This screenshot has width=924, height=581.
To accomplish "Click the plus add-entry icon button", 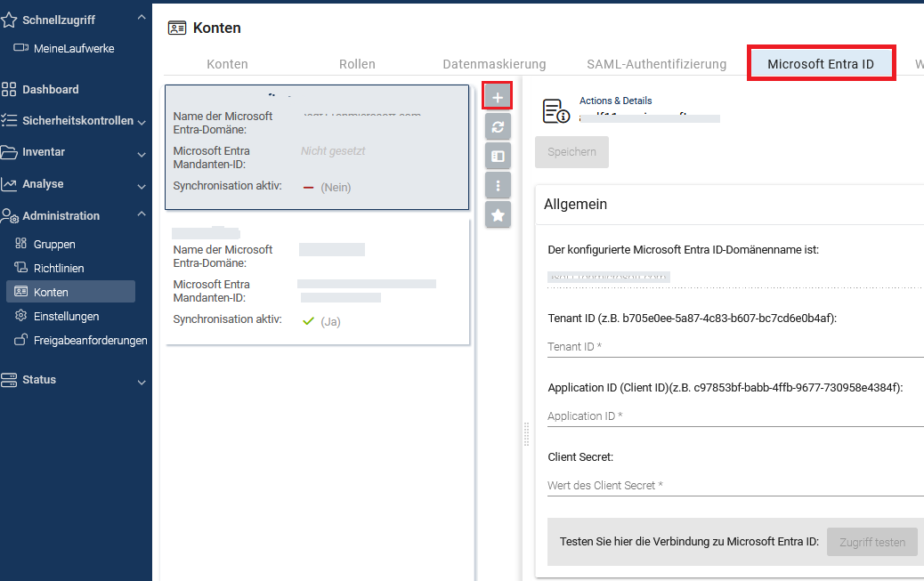I will pyautogui.click(x=498, y=97).
